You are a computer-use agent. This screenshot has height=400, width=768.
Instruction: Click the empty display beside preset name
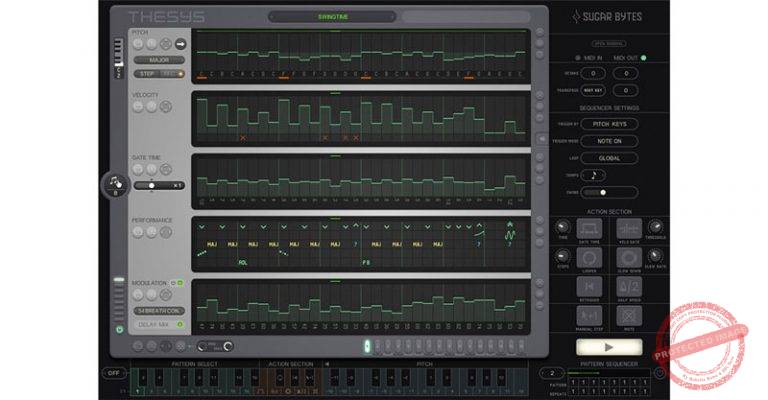coord(466,17)
